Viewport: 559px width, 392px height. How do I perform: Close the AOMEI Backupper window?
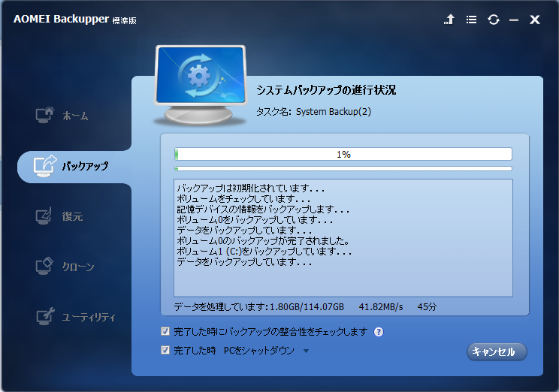coord(535,20)
